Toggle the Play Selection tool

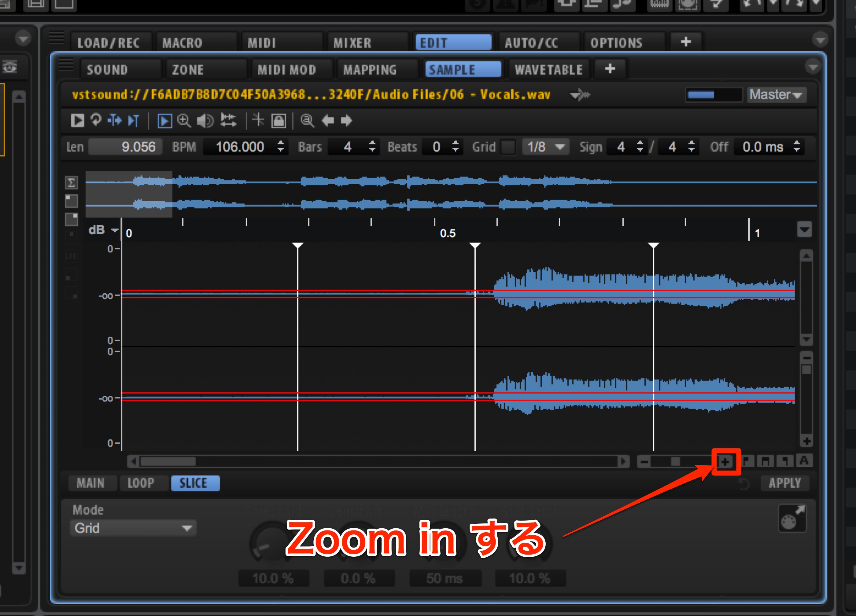coord(165,121)
